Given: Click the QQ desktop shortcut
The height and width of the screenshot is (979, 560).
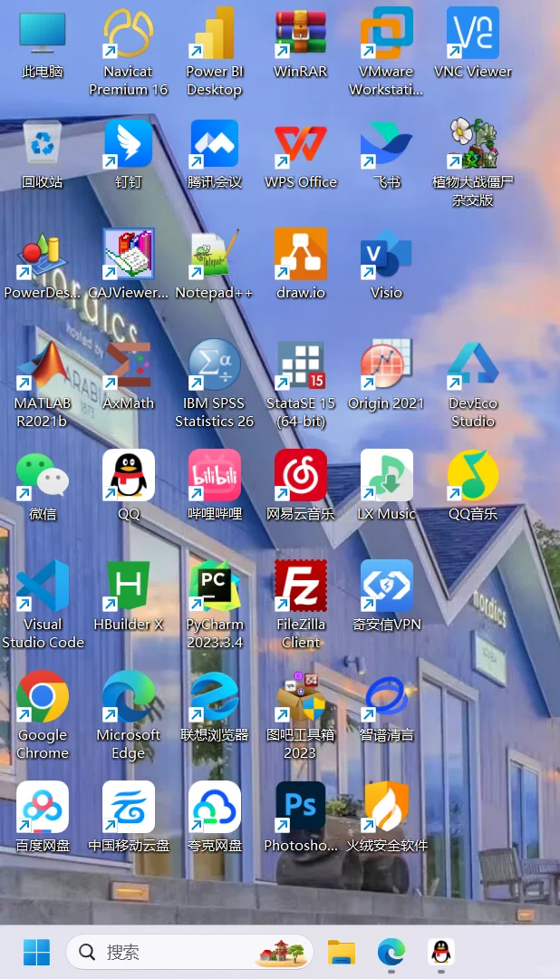Looking at the screenshot, I should (129, 475).
